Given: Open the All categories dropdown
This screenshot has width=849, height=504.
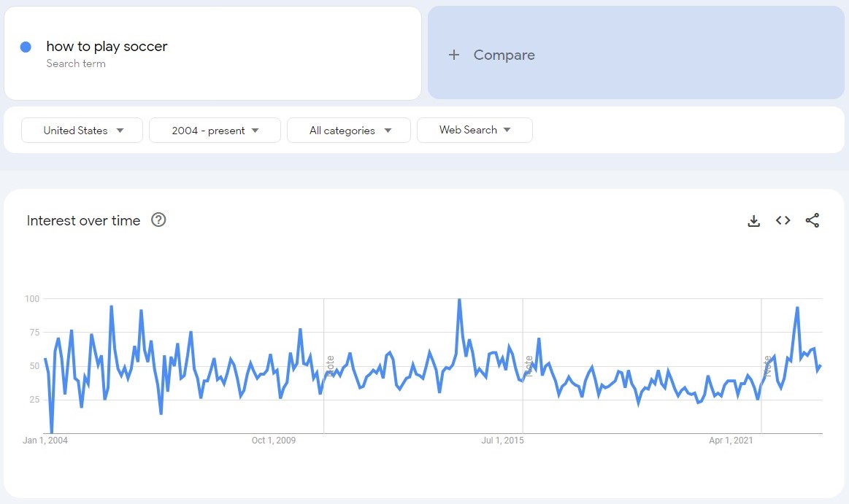Looking at the screenshot, I should [349, 131].
